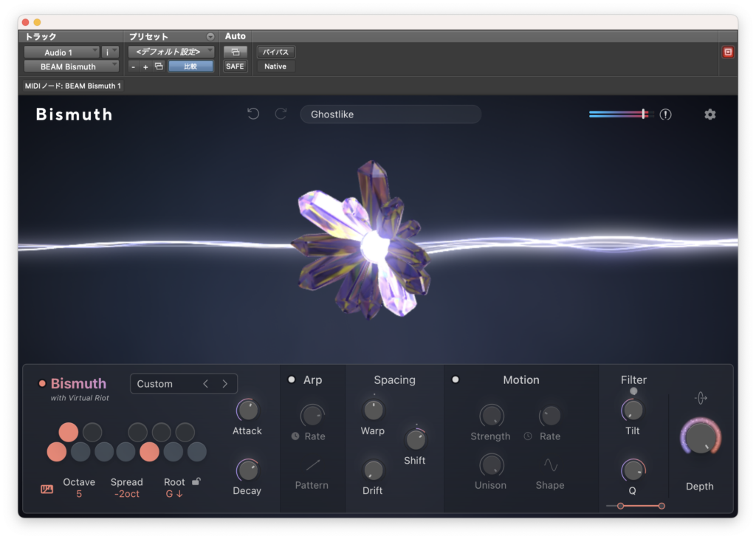The image size is (756, 539).
Task: Click the Shift knob
Action: (415, 439)
